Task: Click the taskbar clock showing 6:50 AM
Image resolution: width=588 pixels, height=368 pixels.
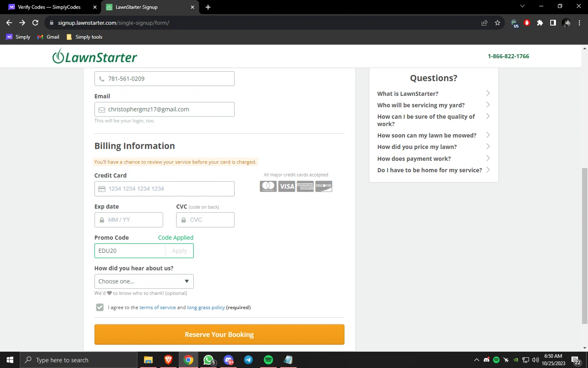Action: pyautogui.click(x=553, y=360)
